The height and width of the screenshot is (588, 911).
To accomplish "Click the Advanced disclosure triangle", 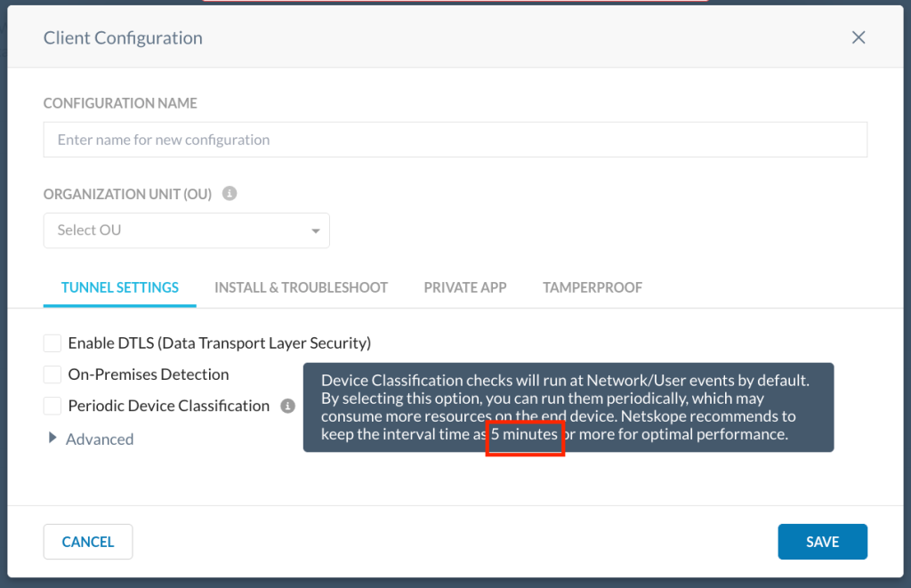I will 52,438.
